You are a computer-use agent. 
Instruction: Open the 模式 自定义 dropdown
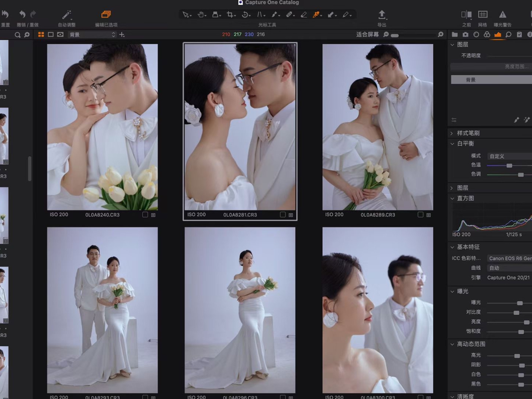click(509, 156)
